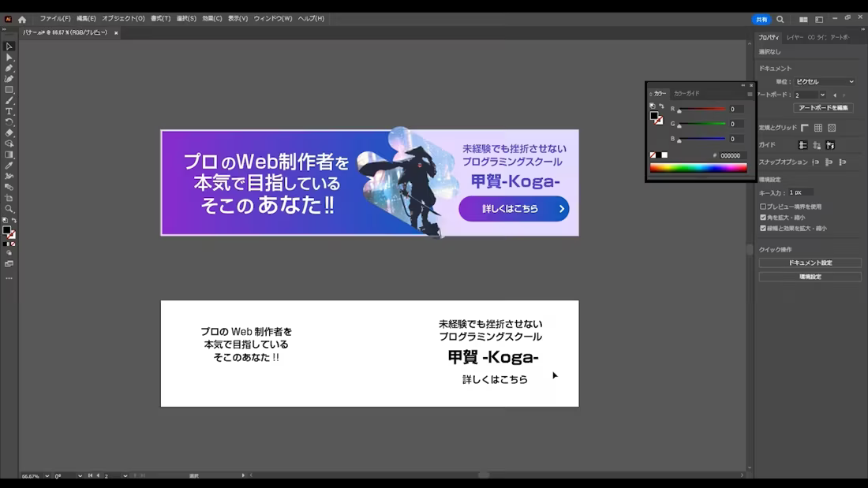The width and height of the screenshot is (868, 488).
Task: Open the zoom level dropdown in status bar
Action: (x=47, y=476)
